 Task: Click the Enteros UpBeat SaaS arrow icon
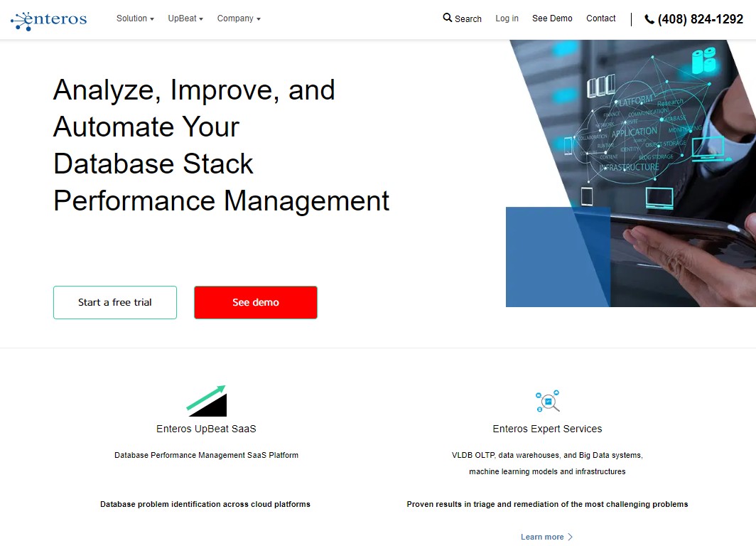(x=206, y=400)
